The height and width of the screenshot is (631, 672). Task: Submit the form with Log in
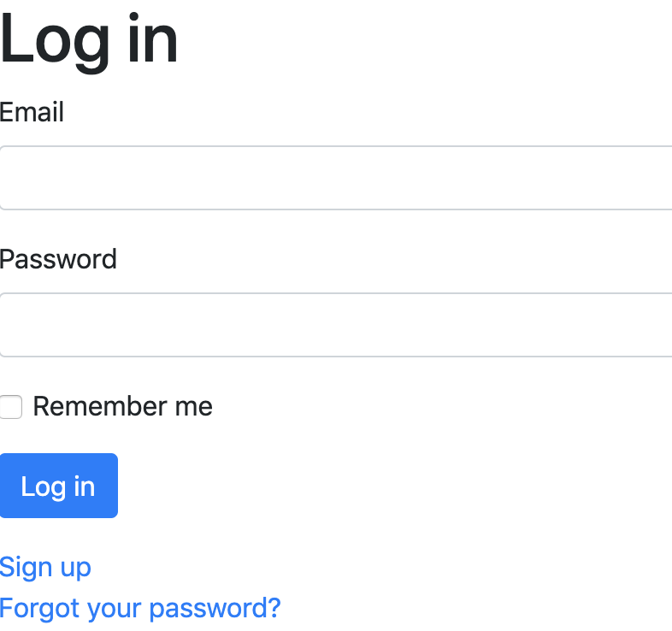coord(58,486)
